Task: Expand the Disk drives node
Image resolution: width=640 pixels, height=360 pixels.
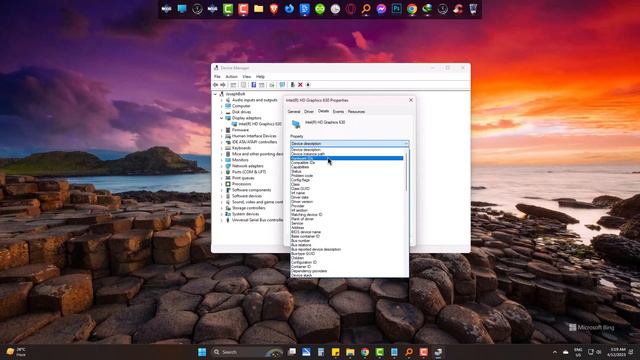Action: (222, 112)
